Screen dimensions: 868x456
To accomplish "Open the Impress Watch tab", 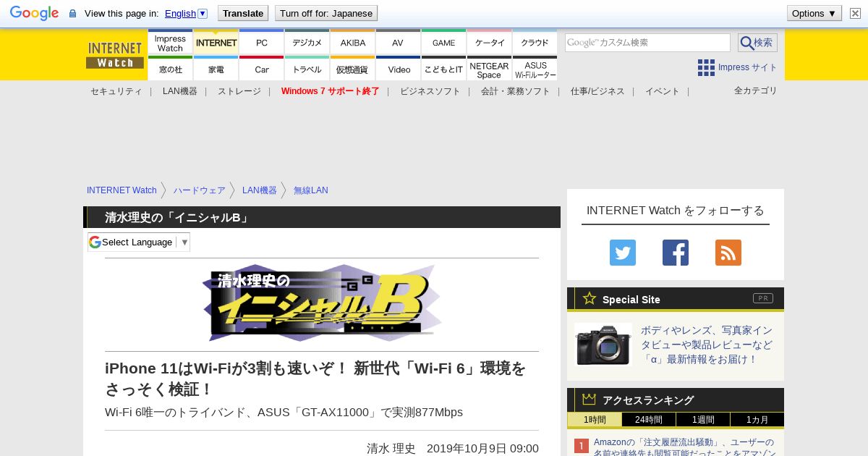I will (x=170, y=43).
